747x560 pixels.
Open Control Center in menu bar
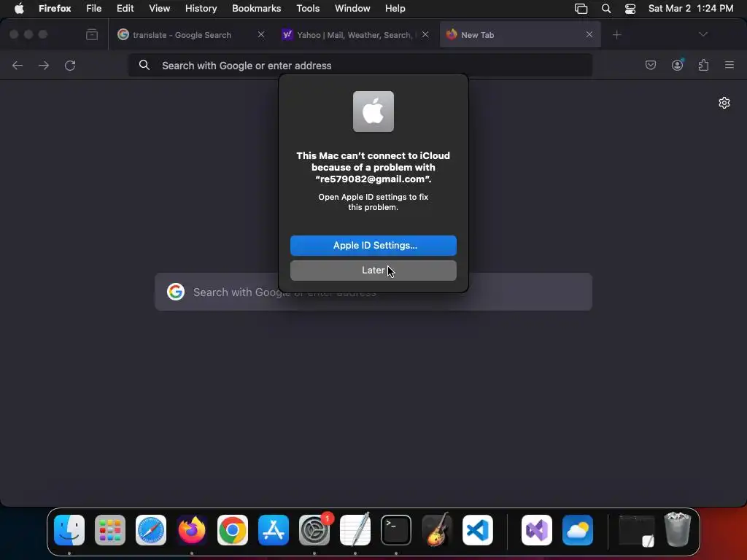(x=630, y=8)
